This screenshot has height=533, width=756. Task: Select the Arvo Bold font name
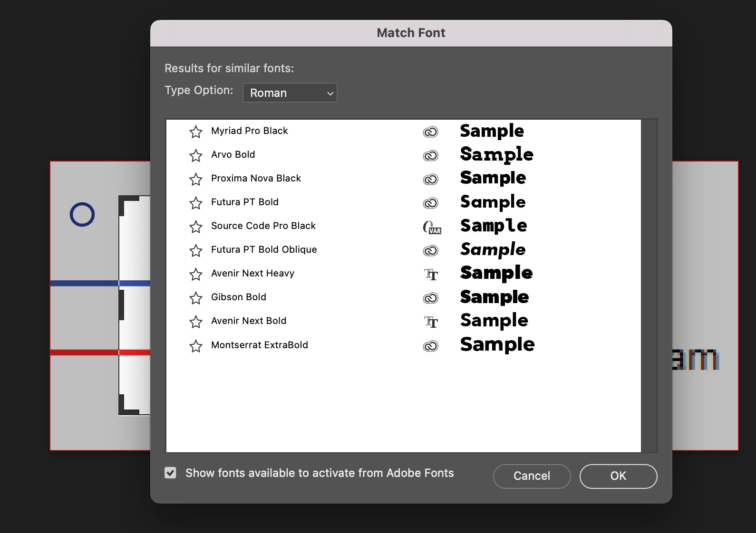coord(233,154)
